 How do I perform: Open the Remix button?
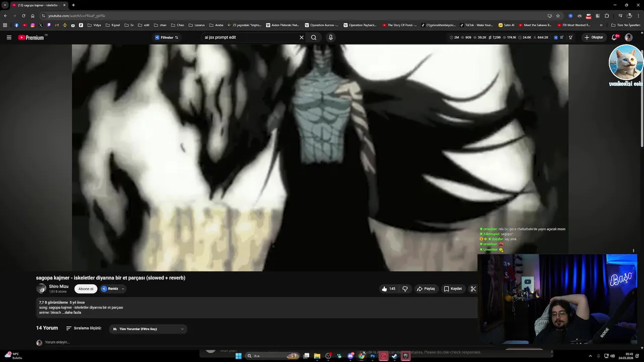click(110, 289)
